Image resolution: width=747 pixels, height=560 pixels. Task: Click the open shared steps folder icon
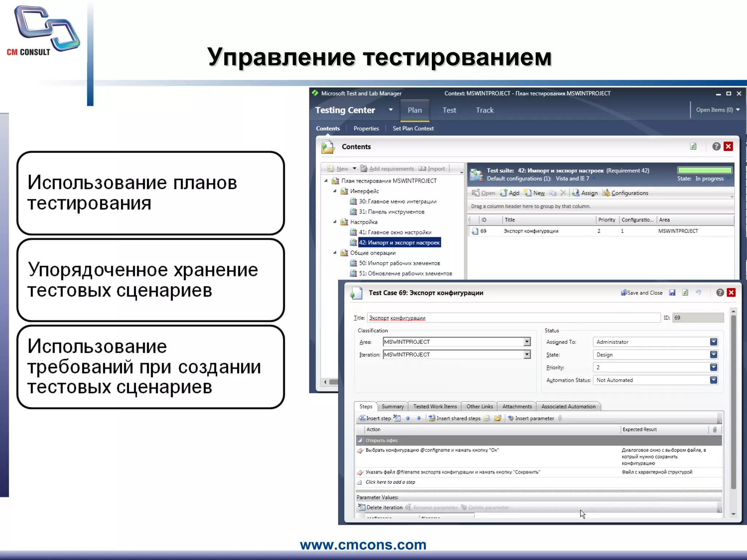tap(498, 418)
